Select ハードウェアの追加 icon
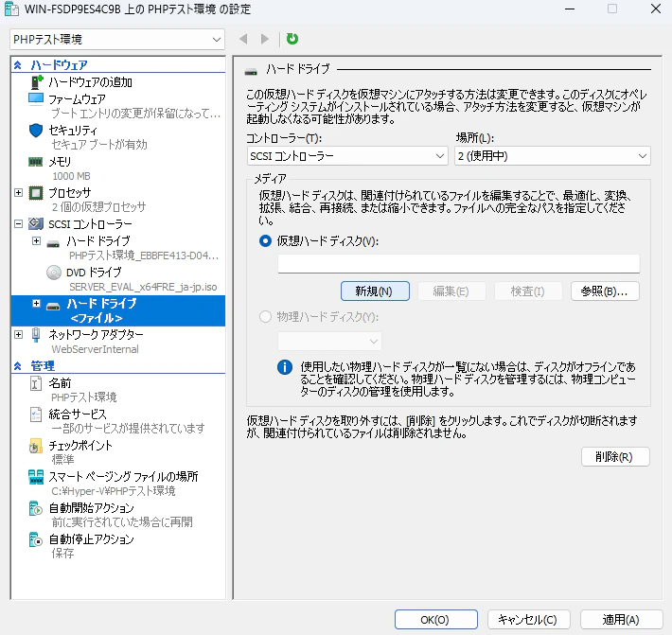The image size is (672, 635). [37, 81]
